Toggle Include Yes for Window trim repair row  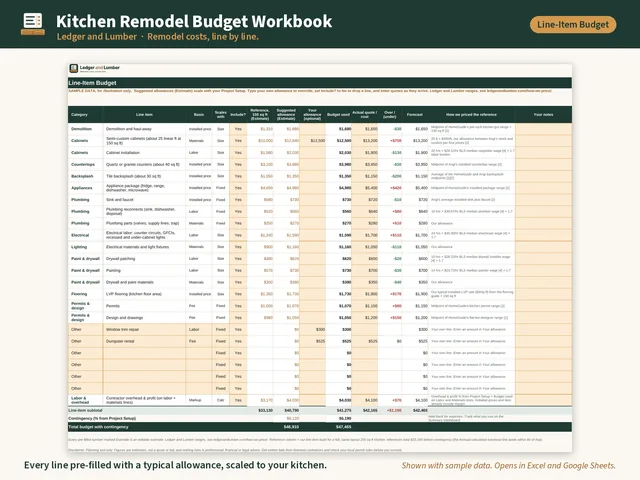point(238,329)
